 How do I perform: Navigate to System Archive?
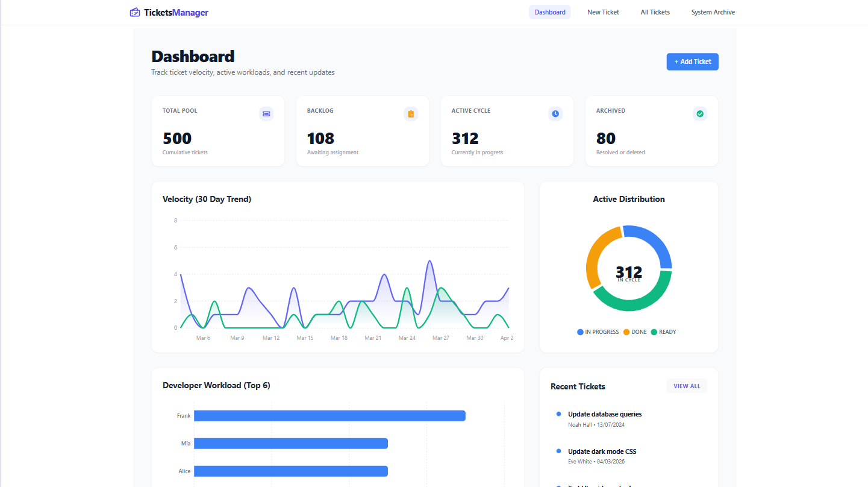[713, 12]
